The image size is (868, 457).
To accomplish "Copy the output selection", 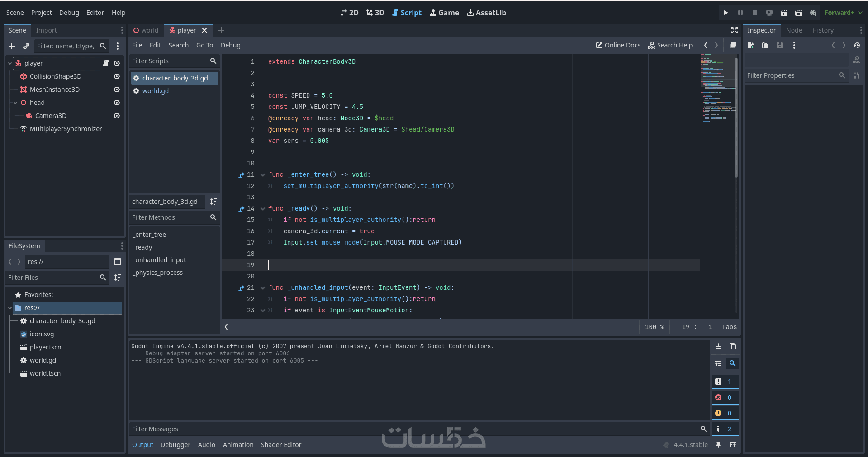I will pyautogui.click(x=733, y=347).
